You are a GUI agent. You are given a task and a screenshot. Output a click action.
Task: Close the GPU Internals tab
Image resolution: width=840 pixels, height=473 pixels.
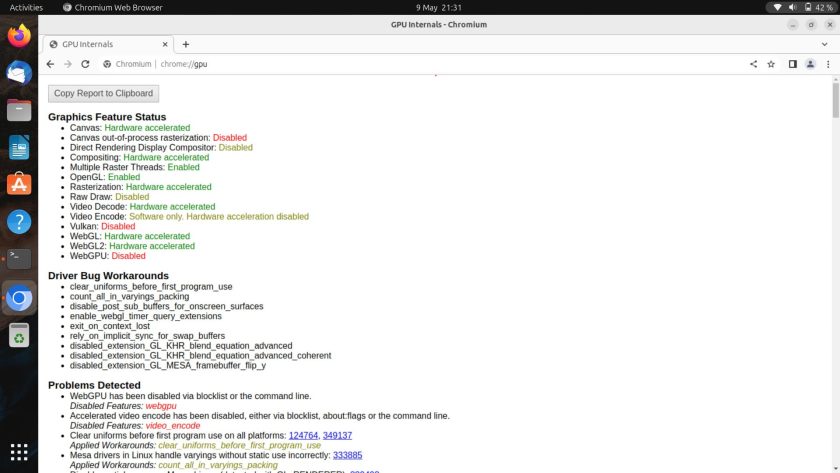tap(165, 44)
